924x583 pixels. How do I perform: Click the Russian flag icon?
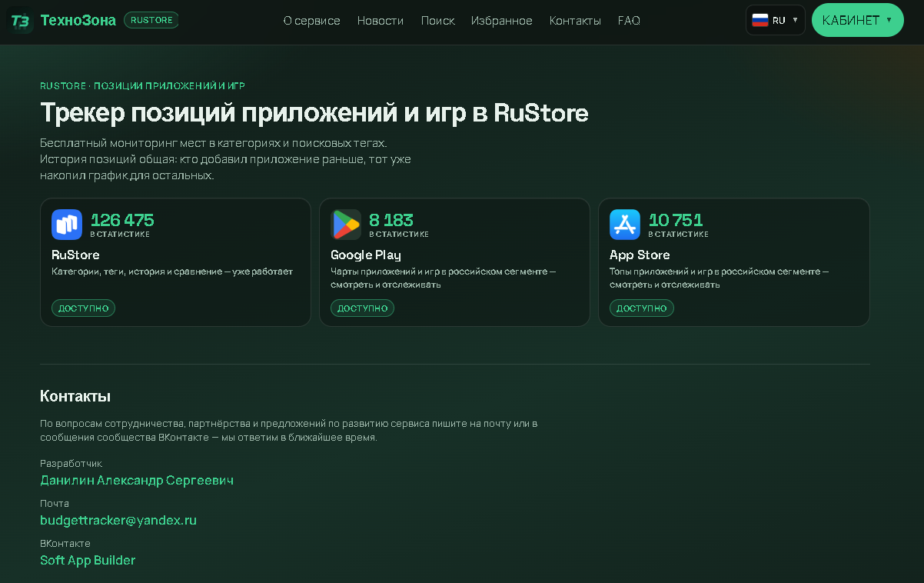760,20
